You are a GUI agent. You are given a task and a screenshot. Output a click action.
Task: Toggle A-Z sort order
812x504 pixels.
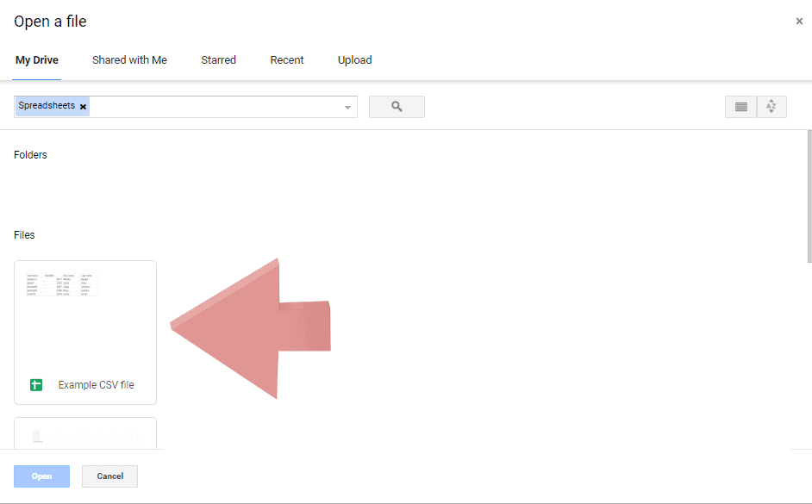pos(771,106)
